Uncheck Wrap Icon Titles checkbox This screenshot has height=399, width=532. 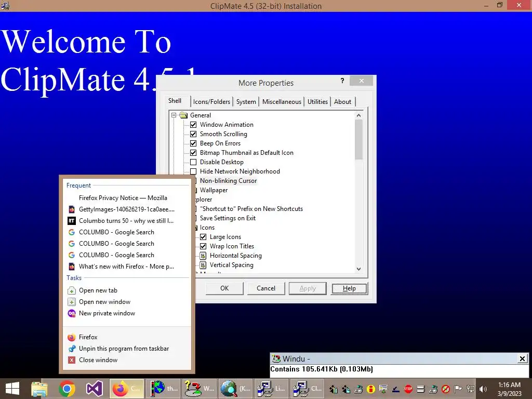coord(203,246)
